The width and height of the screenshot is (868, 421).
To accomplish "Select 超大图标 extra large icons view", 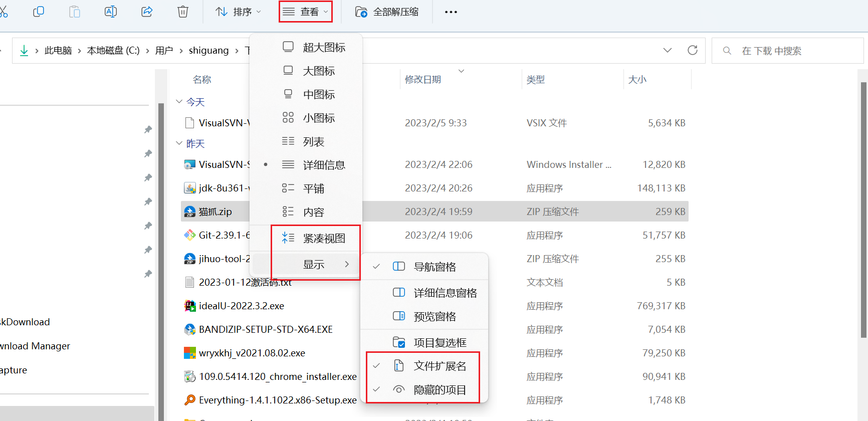I will (x=324, y=48).
